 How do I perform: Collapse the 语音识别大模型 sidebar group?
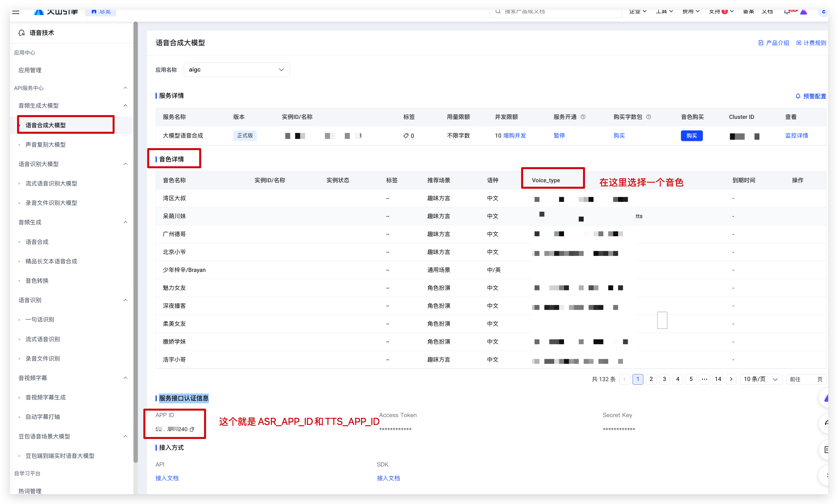coord(125,164)
